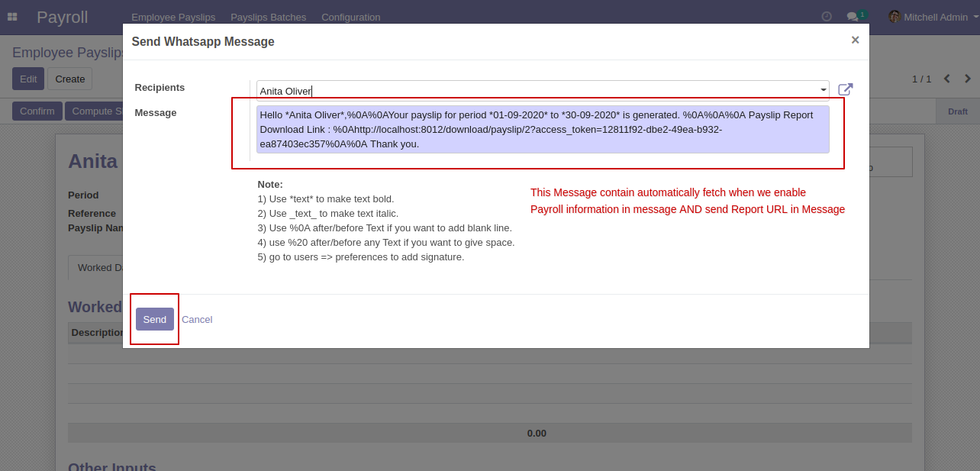Open the conversations chat icon
Screen dimensions: 980x471
[853, 17]
